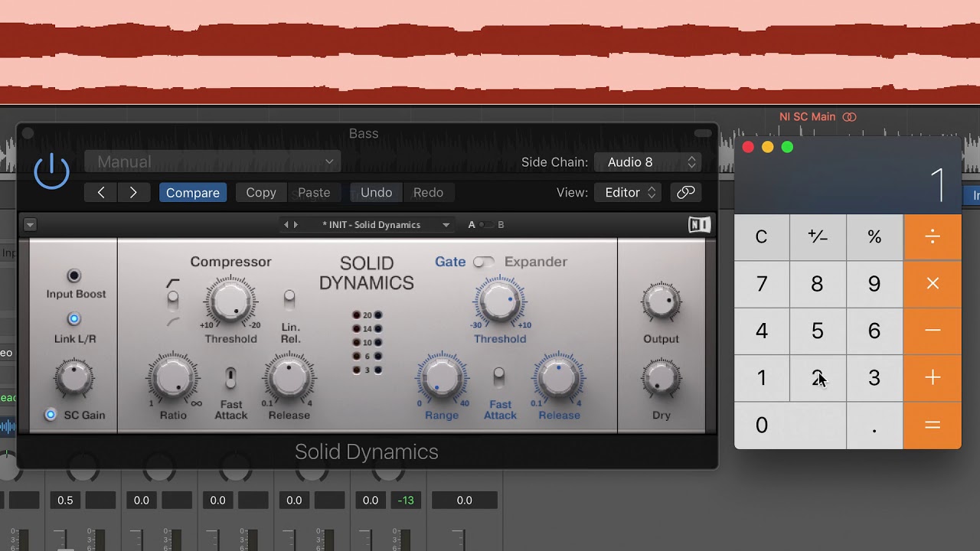Click the calculator C clear key
980x551 pixels.
click(x=762, y=237)
